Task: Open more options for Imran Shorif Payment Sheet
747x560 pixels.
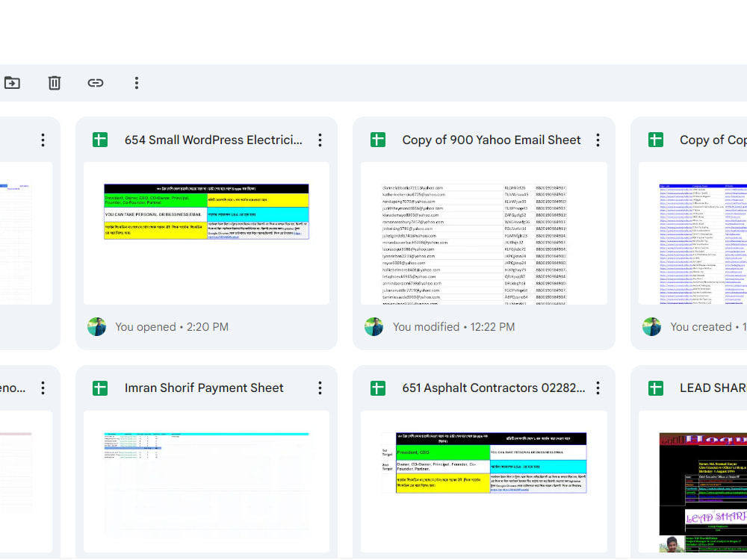Action: (320, 388)
